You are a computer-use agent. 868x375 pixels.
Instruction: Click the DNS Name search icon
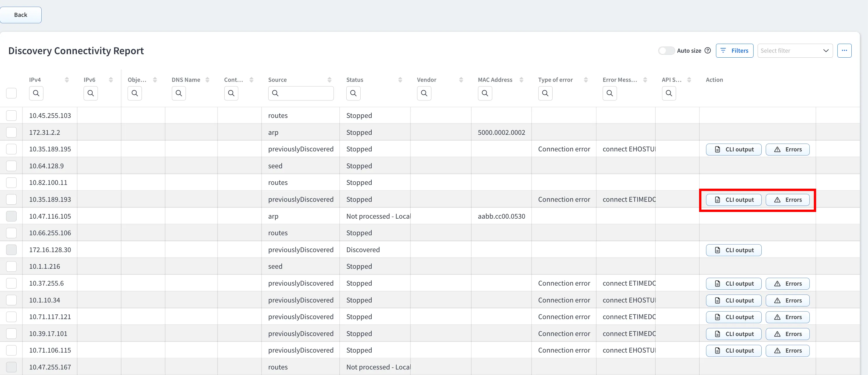click(179, 93)
